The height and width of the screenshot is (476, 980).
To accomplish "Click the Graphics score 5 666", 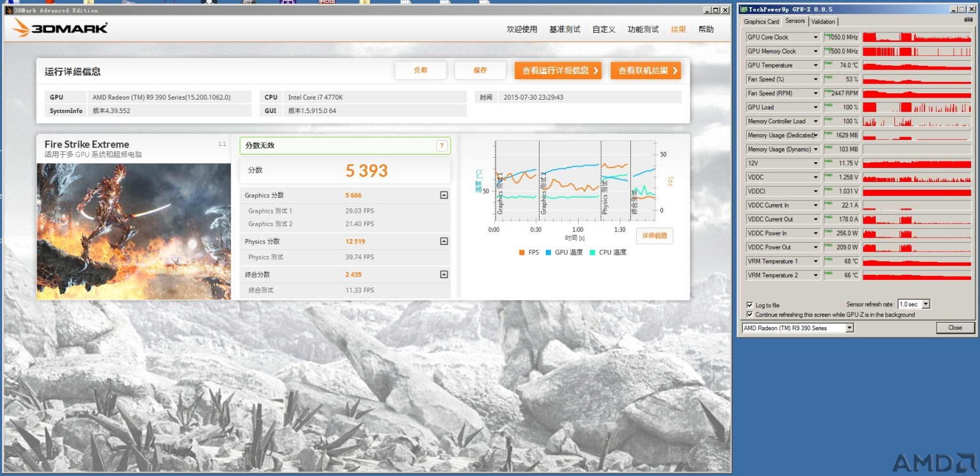I will click(354, 196).
